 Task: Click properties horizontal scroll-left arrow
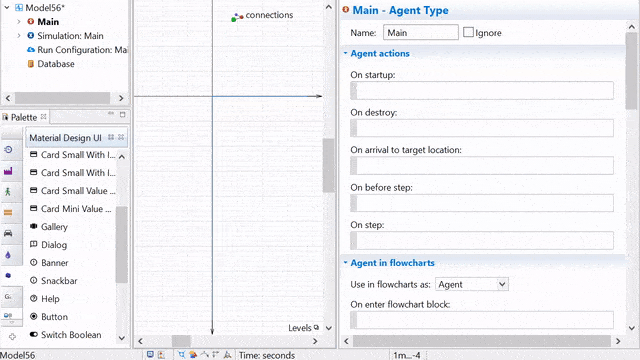coord(346,341)
